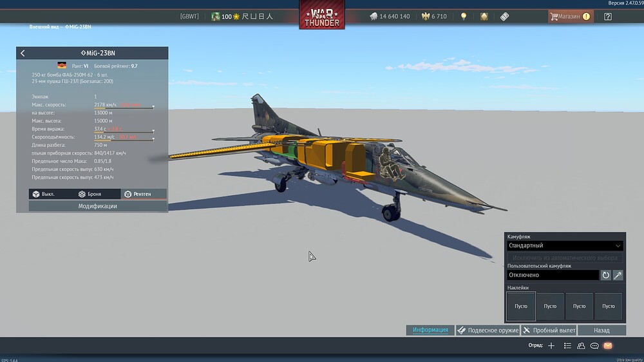The height and width of the screenshot is (362, 644).
Task: Click the [GBWT] clan tag
Action: click(189, 17)
